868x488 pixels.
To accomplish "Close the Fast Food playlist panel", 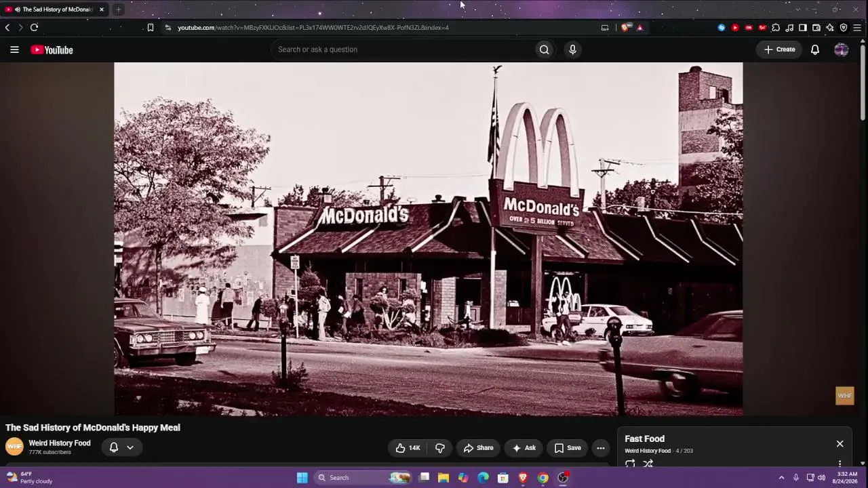I will click(x=840, y=444).
